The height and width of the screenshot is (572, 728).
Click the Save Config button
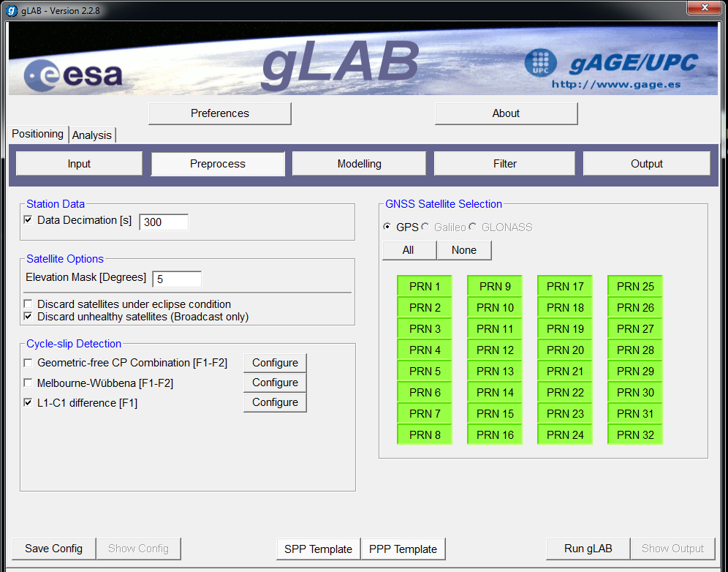point(54,549)
